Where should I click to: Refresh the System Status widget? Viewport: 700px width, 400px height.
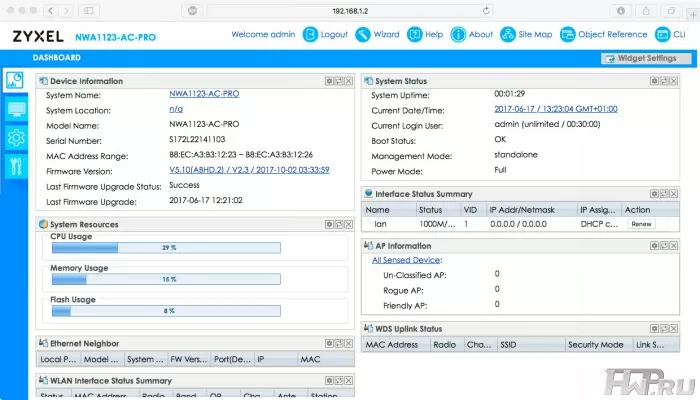664,81
